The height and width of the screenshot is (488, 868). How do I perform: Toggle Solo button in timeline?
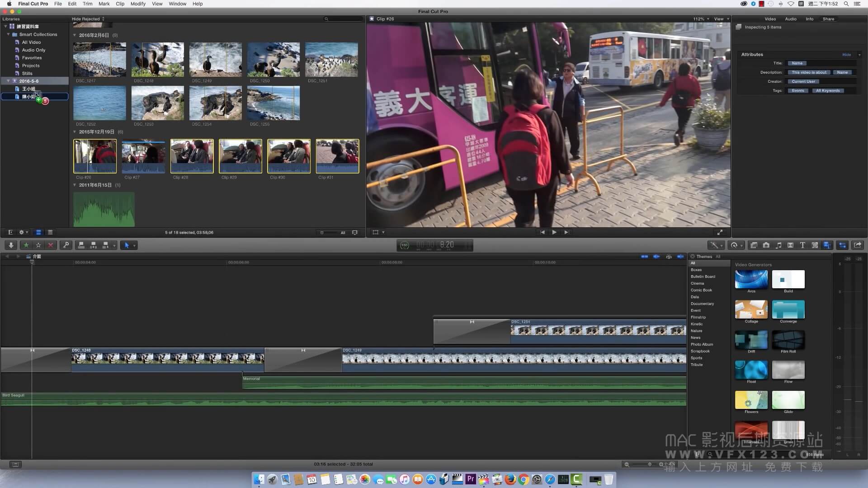669,257
